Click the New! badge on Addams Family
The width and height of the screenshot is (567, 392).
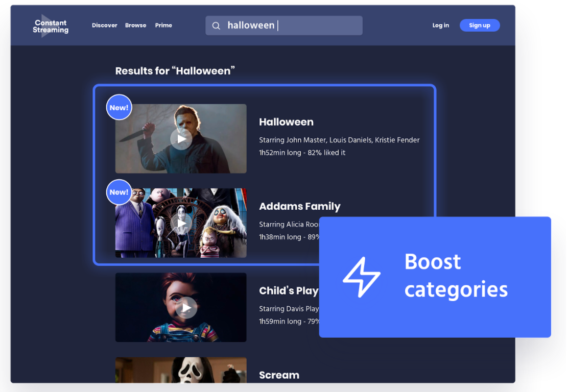[119, 192]
